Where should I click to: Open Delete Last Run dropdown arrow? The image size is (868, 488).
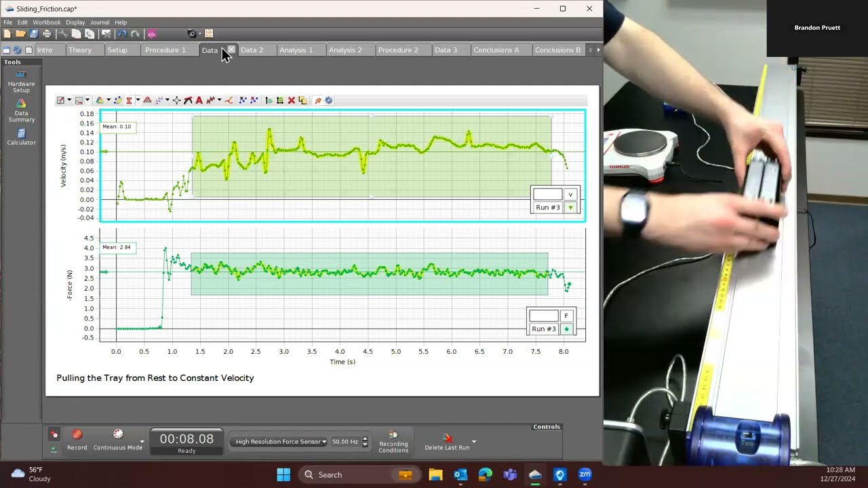coord(473,441)
